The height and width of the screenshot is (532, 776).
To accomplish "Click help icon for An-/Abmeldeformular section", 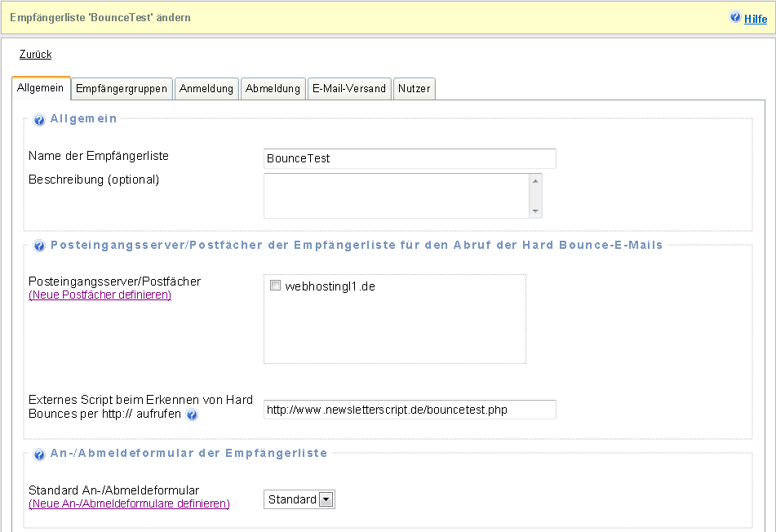I will [39, 454].
